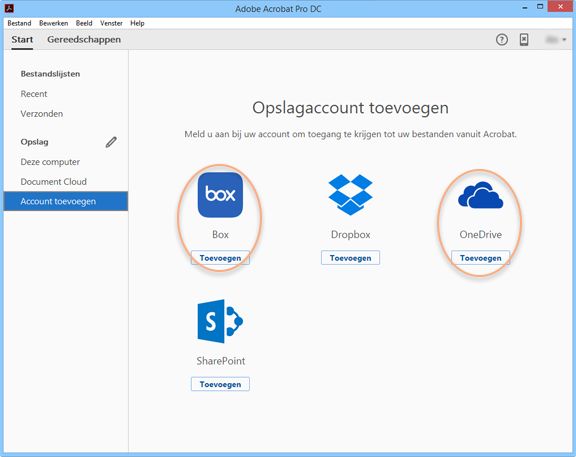The width and height of the screenshot is (576, 457).
Task: Switch to the Gereedschappen tab
Action: point(84,40)
